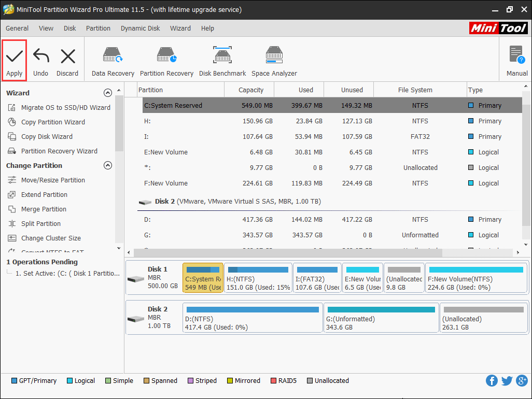Image resolution: width=532 pixels, height=399 pixels.
Task: Sort by the Unused column header
Action: coord(349,90)
